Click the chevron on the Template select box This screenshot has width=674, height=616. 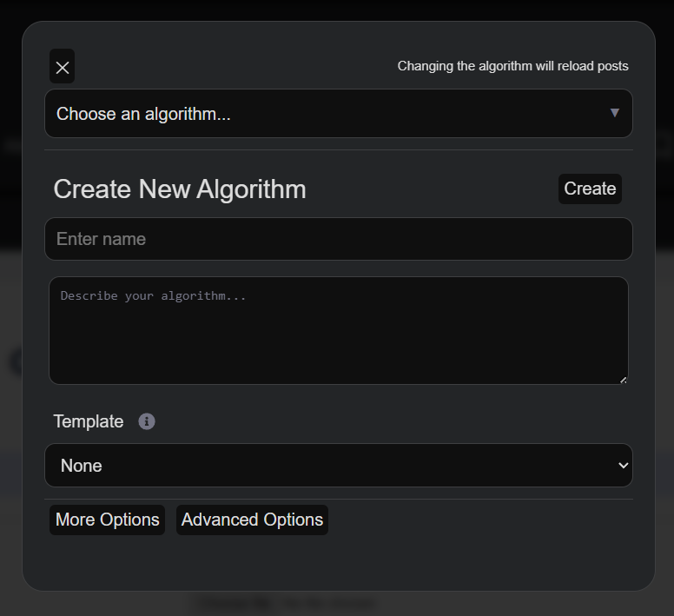tap(623, 465)
